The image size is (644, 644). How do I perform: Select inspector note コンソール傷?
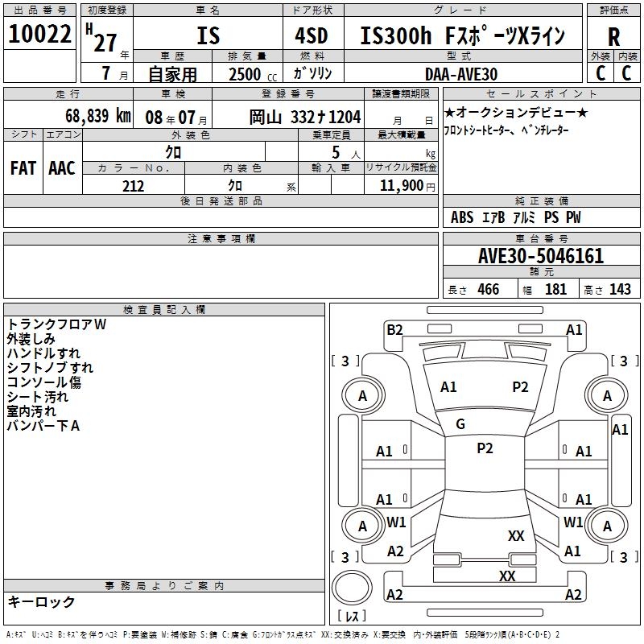click(44, 382)
